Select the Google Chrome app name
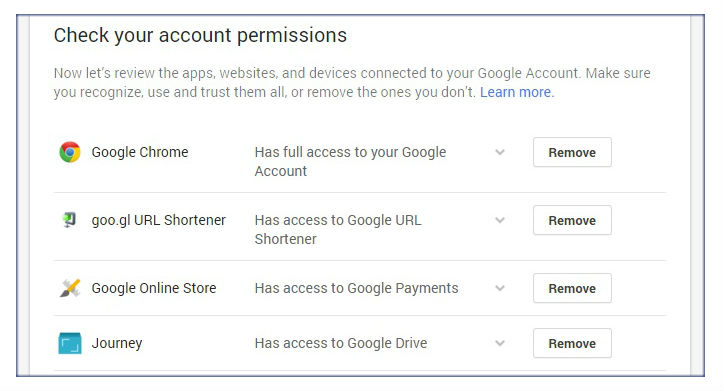 point(140,152)
